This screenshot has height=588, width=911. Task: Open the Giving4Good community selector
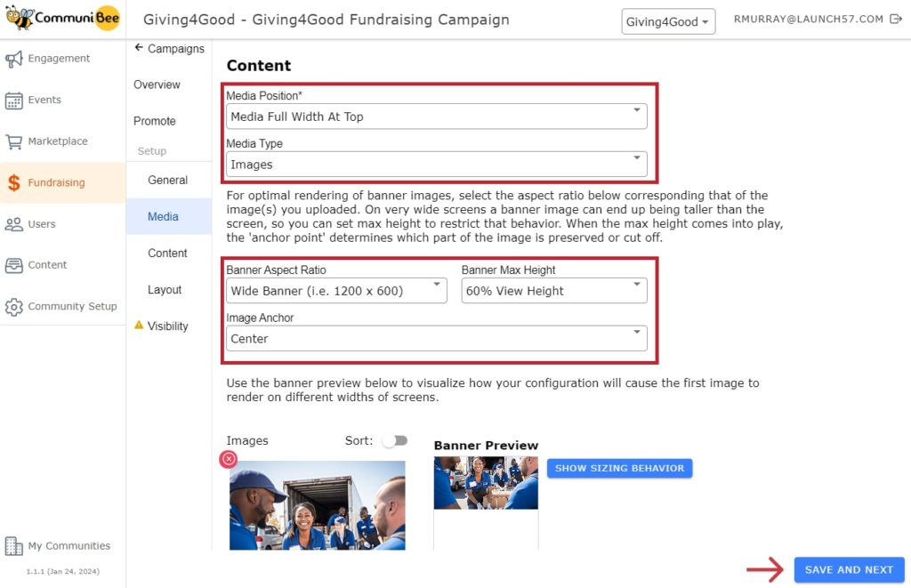(668, 21)
